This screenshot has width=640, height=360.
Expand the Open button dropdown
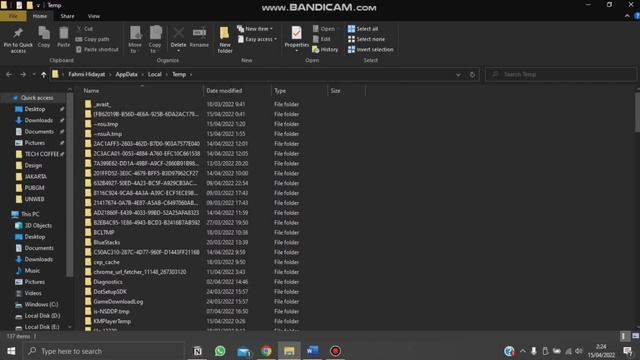(338, 29)
